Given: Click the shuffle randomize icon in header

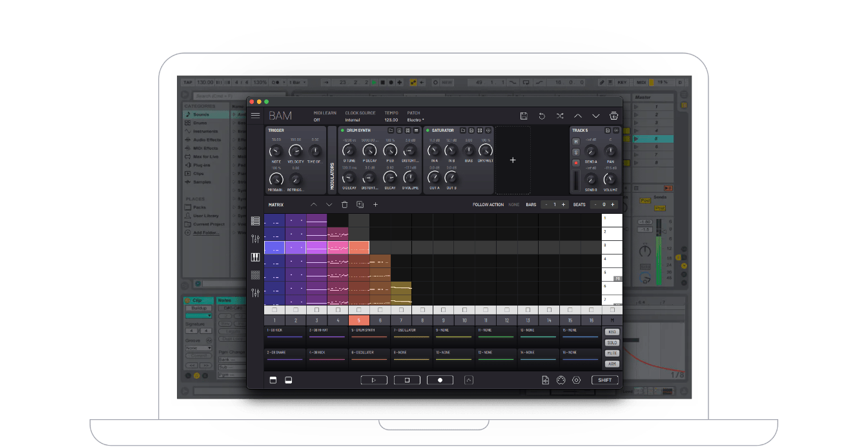Looking at the screenshot, I should (560, 116).
